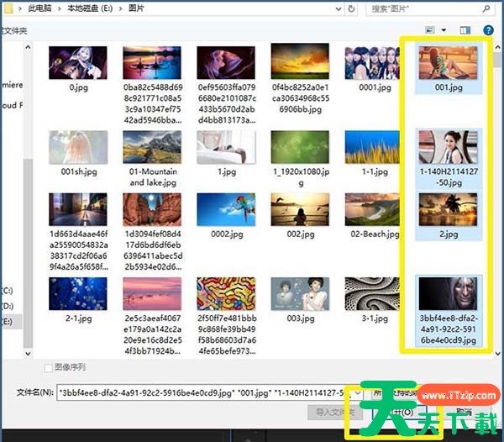
Task: Select the 001sh.jpg thumbnail
Action: click(78, 147)
